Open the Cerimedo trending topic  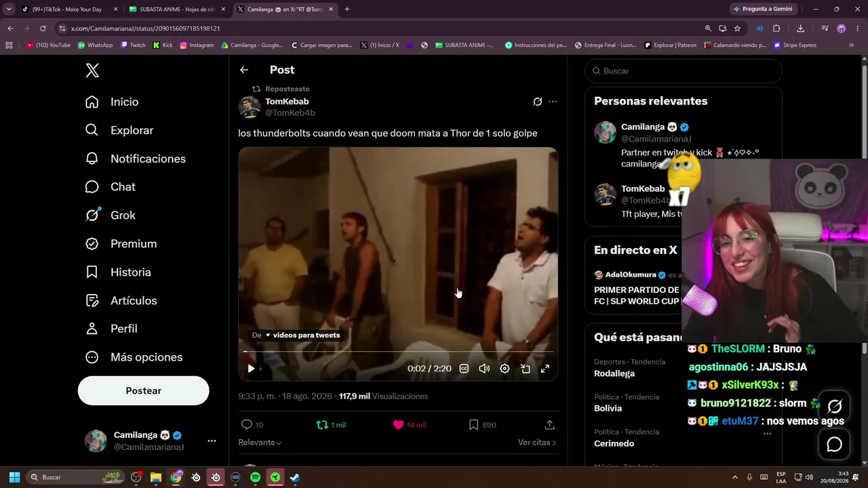coord(614,443)
